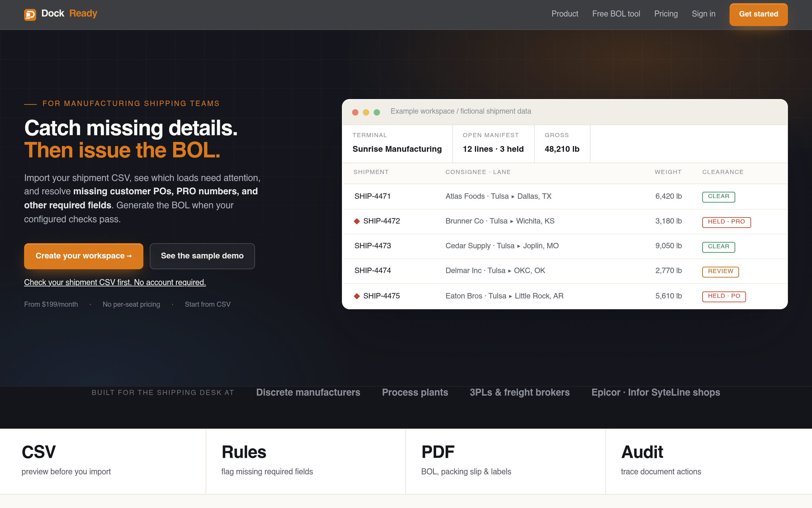
Task: Click Epicor · Infor SyteLine shops label
Action: (656, 392)
